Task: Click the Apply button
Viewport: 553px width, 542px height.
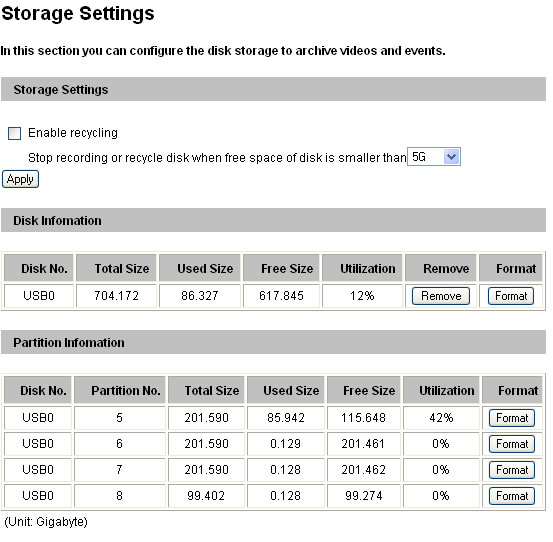Action: point(20,179)
